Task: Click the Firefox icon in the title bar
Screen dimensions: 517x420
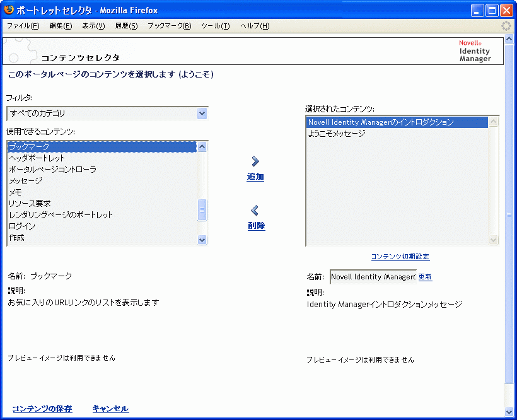Action: click(x=8, y=9)
